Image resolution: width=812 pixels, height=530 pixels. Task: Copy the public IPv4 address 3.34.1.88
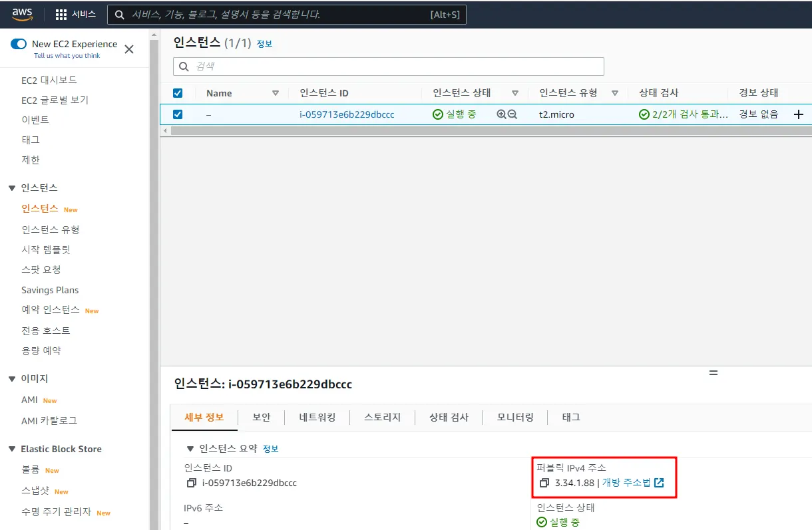coord(544,483)
